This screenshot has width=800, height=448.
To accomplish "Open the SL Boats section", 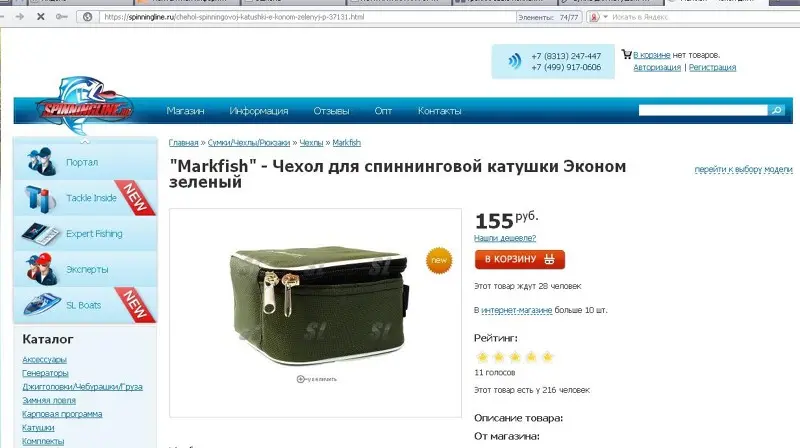I will click(85, 305).
